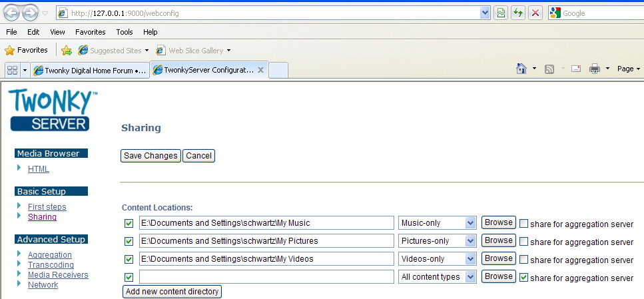Expand the address bar URL history dropdown
This screenshot has height=299, width=644.
[485, 13]
